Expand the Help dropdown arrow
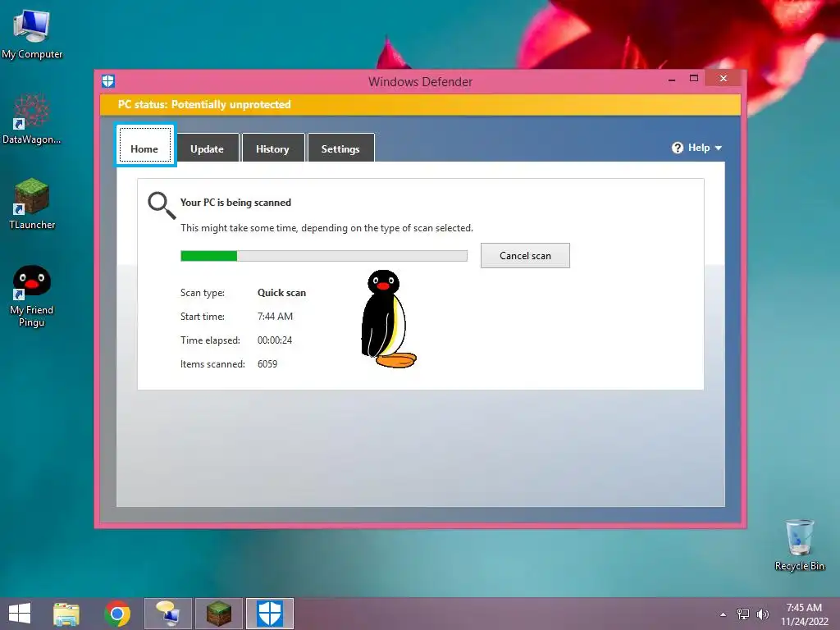Image resolution: width=840 pixels, height=630 pixels. (x=719, y=148)
